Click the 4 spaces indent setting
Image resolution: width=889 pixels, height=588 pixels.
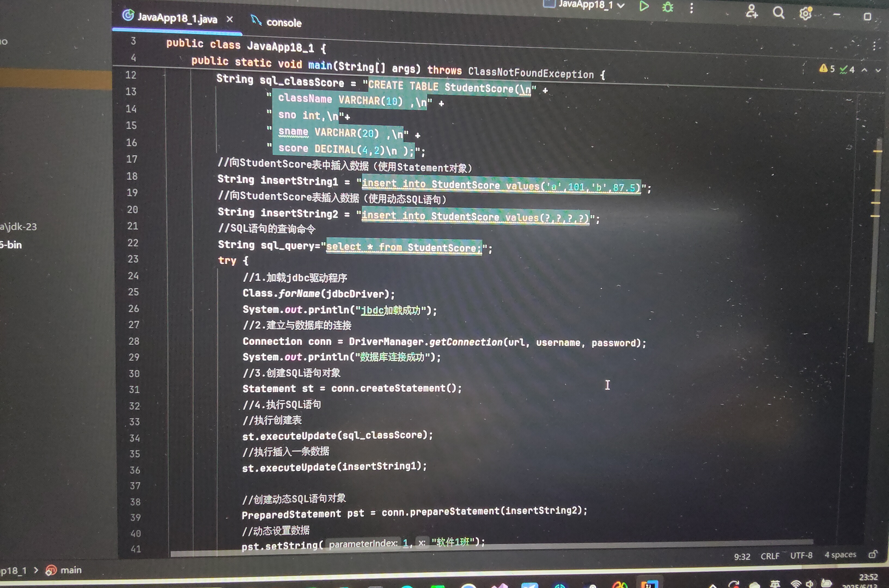(x=840, y=555)
